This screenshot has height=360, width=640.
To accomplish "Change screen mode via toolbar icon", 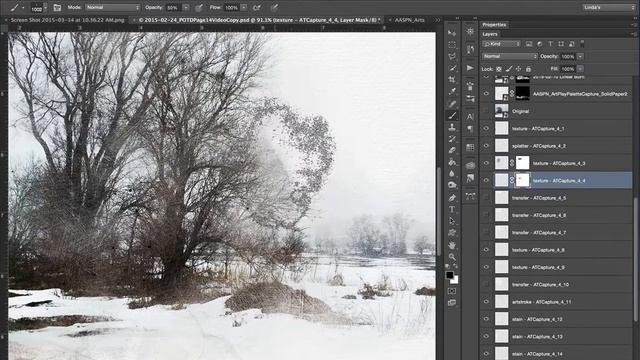I will [452, 303].
